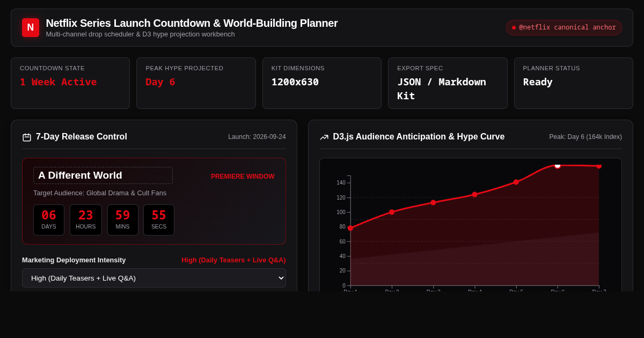Click the Launch: 2026-09-24 date text
The width and height of the screenshot is (644, 338).
[x=257, y=137]
